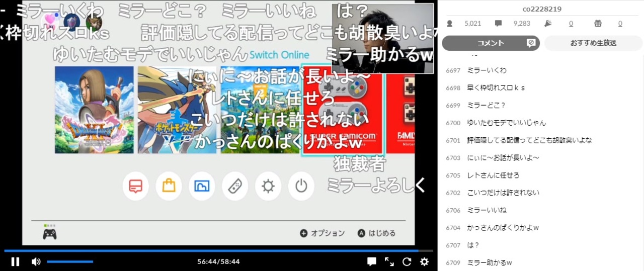Image resolution: width=644 pixels, height=271 pixels.
Task: Click the オプション plus button
Action: pos(323,233)
